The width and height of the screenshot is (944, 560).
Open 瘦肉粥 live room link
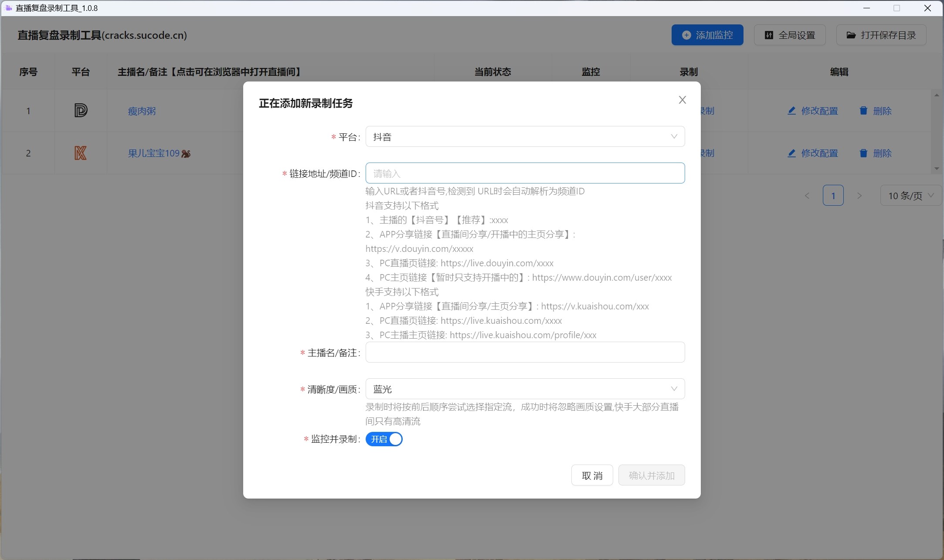[142, 111]
